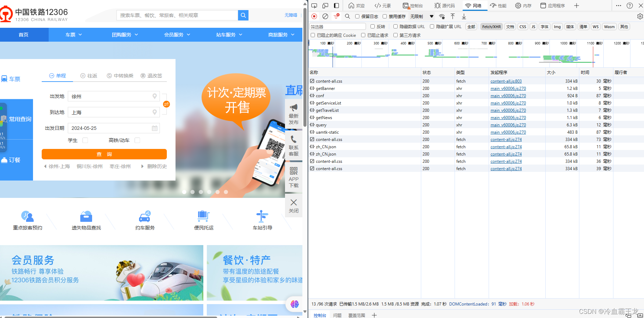Clear the network log icon

coord(325,16)
